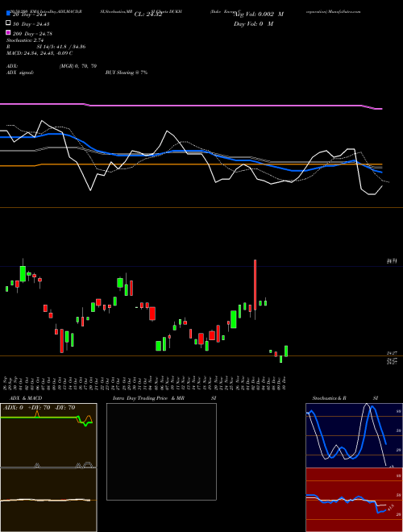Image resolution: width=403 pixels, height=532 pixels.
Task: Click the 'Stochastics & R' panel title
Action: click(x=330, y=398)
